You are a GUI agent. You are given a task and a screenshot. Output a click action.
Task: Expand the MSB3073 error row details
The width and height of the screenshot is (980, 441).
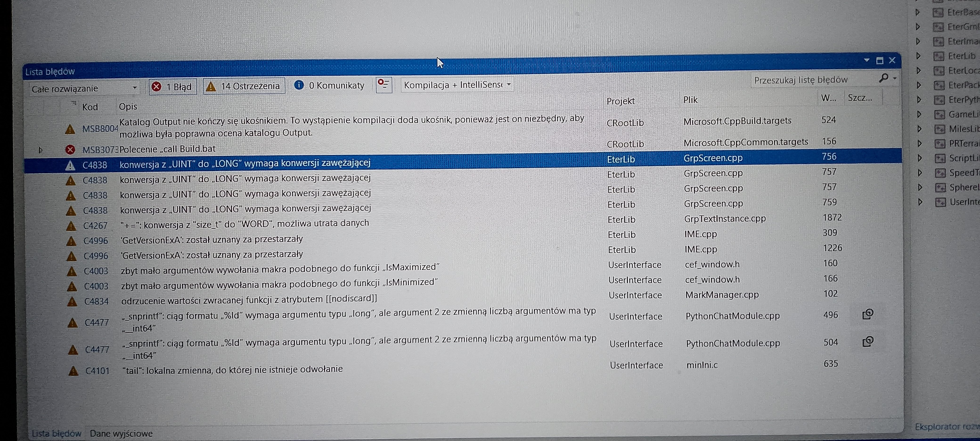pos(40,150)
